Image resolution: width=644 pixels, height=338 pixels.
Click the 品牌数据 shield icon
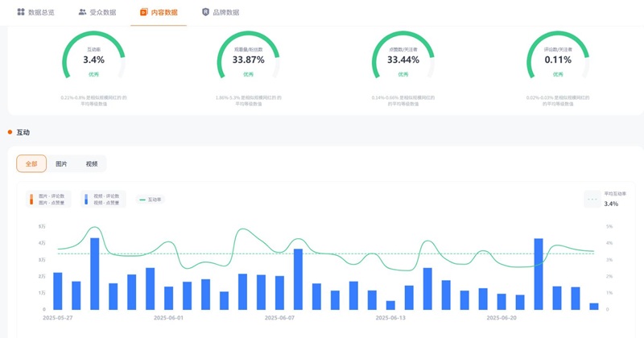click(205, 12)
